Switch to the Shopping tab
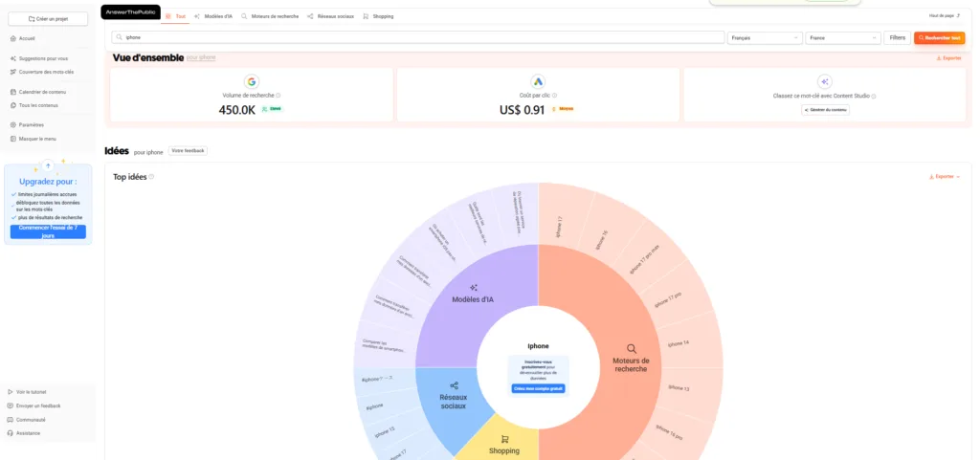This screenshot has width=980, height=460. (378, 16)
